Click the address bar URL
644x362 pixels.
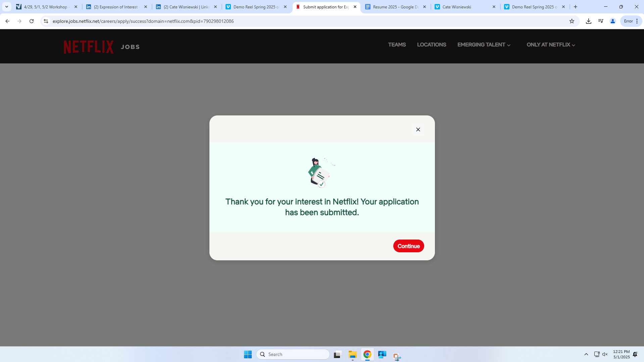click(143, 21)
